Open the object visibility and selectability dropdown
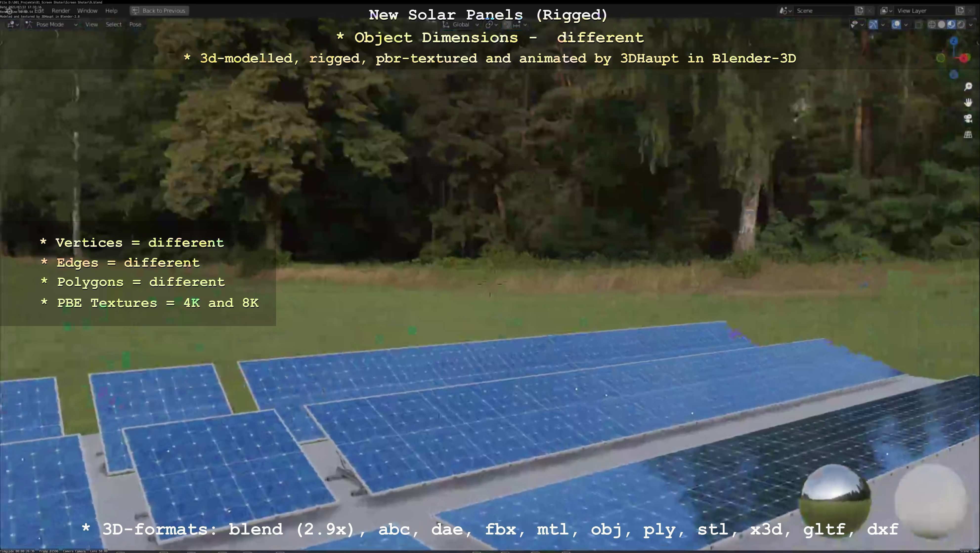 (x=857, y=25)
